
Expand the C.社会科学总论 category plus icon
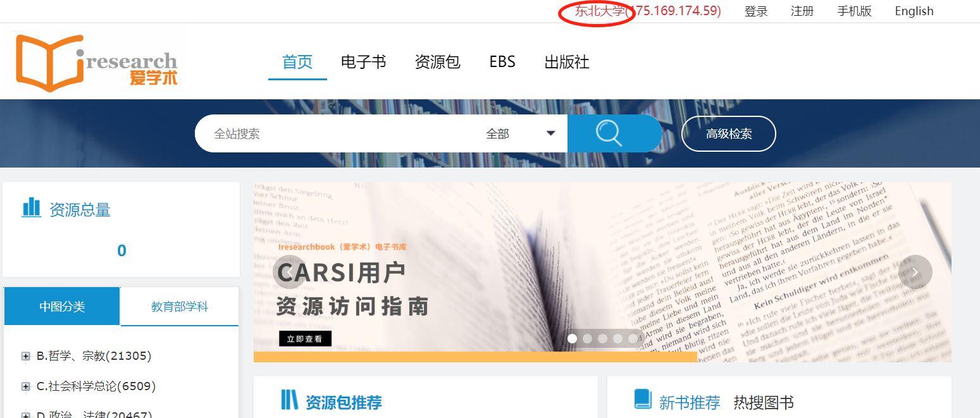tap(26, 386)
